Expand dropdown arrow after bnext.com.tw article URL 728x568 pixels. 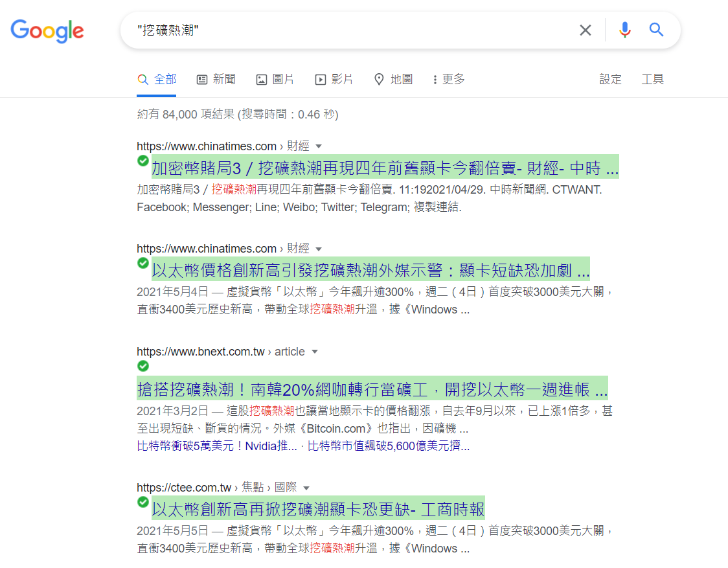click(x=315, y=352)
